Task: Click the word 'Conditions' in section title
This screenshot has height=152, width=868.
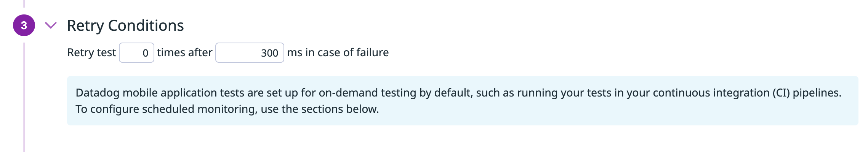Action: [x=146, y=25]
